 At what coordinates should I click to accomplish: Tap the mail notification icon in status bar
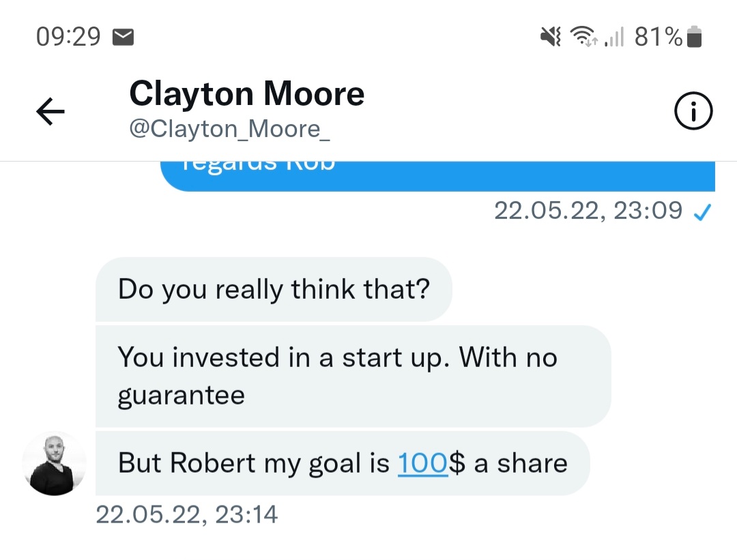tap(122, 37)
